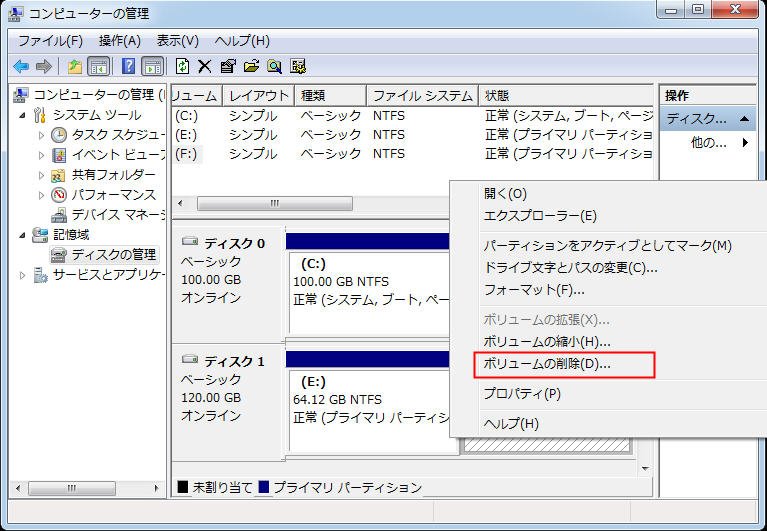Toggle the Show/Hide Console Tree icon
Screen dimensions: 767x531
pos(98,66)
